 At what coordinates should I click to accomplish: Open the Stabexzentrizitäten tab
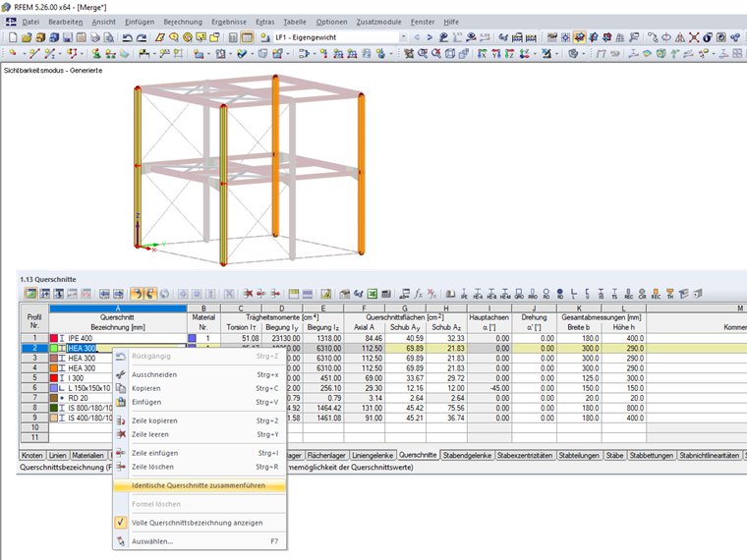pos(525,455)
